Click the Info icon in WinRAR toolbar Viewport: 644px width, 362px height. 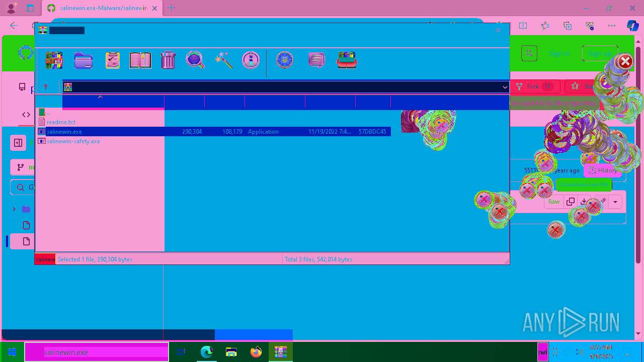click(x=251, y=60)
